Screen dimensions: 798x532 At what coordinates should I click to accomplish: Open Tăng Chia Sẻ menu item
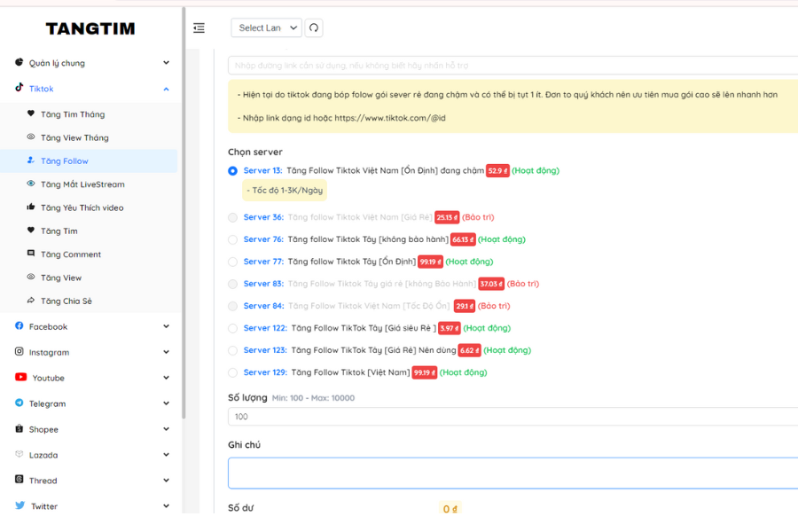coord(89,301)
